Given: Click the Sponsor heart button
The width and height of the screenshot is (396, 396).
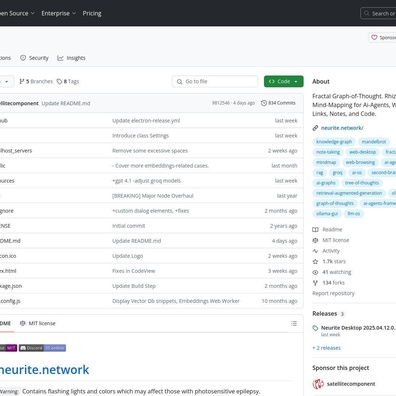Looking at the screenshot, I should coord(382,37).
